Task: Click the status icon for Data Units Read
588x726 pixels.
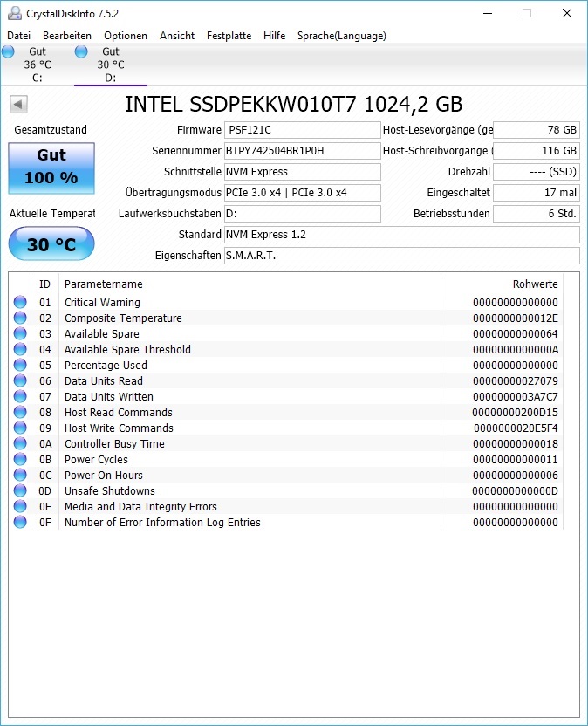Action: (20, 380)
